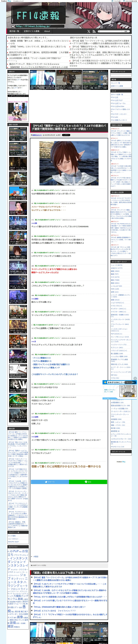Open weekly popular thumbnail with 20431PV
The height and width of the screenshot is (644, 138).
[18, 134]
